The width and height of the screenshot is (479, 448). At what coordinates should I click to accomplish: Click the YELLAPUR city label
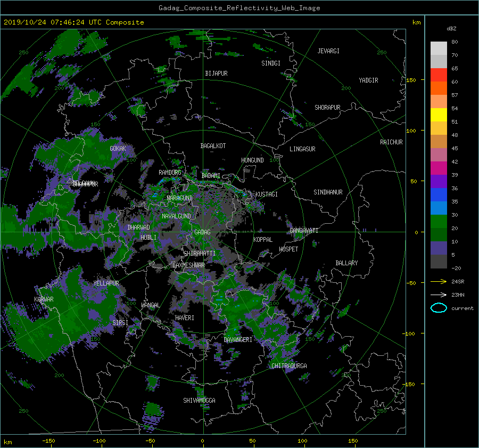(106, 283)
